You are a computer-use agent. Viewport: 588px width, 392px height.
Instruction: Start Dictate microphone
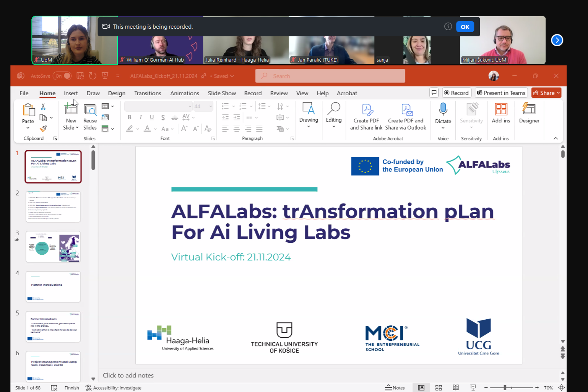(x=443, y=109)
